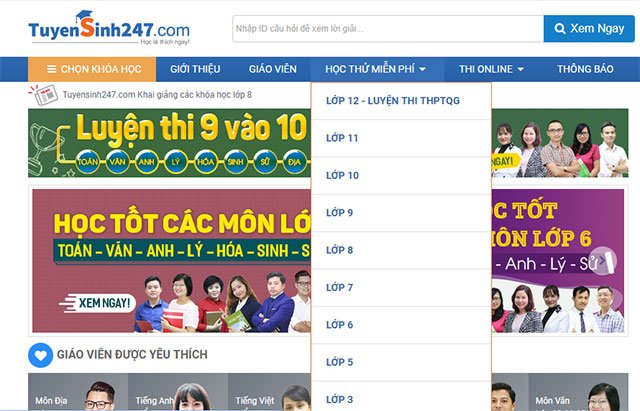Click the heart icon beside Giáo viên được yêu thích

click(40, 355)
